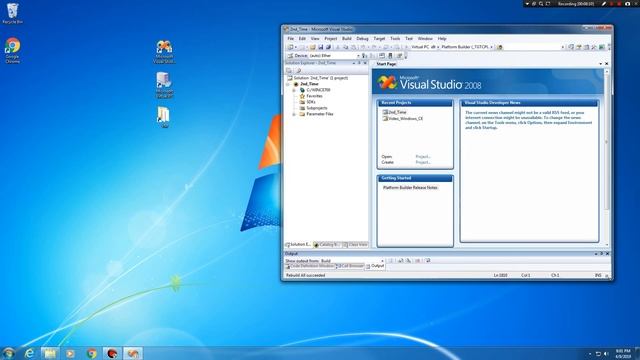Screen dimensions: 640x360
Task: Switch to the Output tab
Action: point(375,266)
